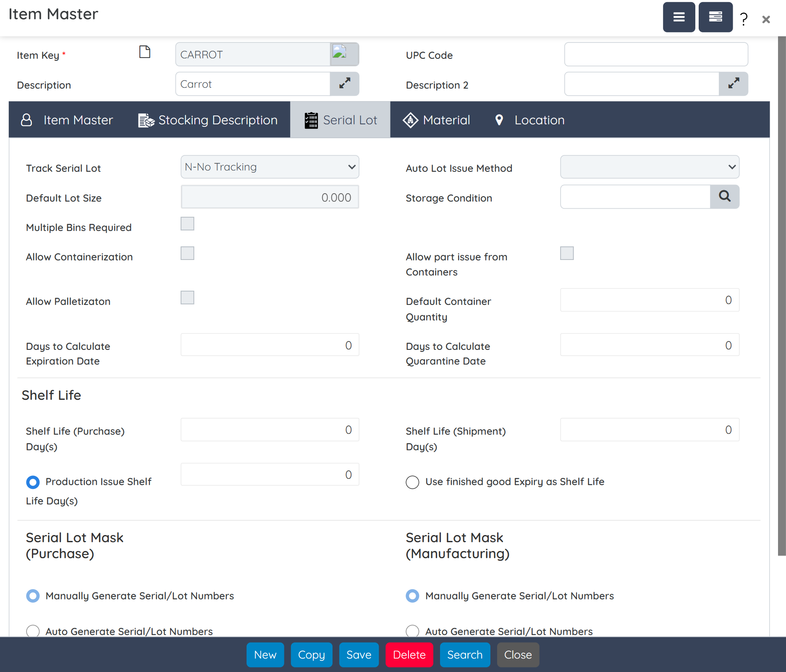Click the Description 2 input field
Image resolution: width=786 pixels, height=672 pixels.
tap(642, 84)
